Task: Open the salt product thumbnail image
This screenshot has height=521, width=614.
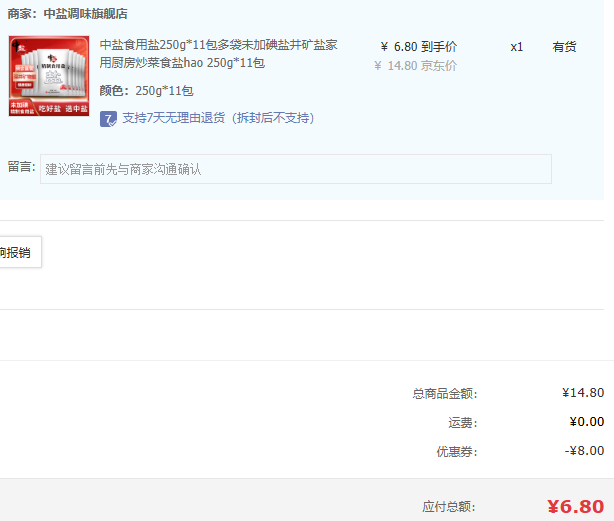Action: click(49, 76)
